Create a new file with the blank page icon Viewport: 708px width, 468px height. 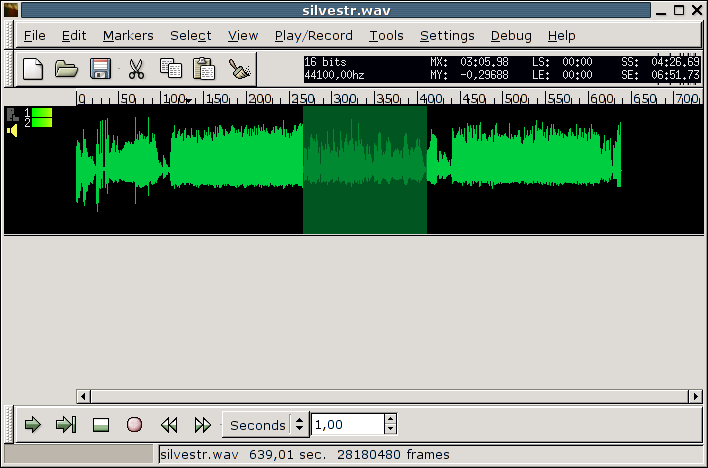coord(33,70)
